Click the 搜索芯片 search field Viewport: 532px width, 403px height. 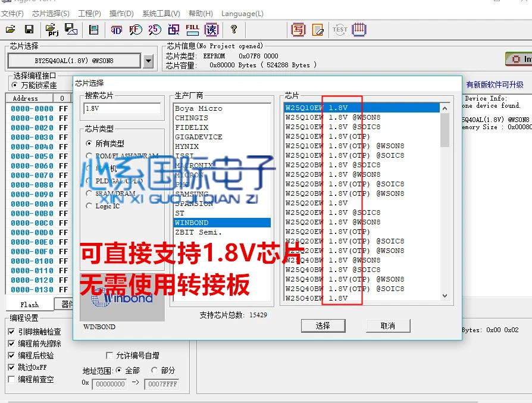[x=122, y=108]
